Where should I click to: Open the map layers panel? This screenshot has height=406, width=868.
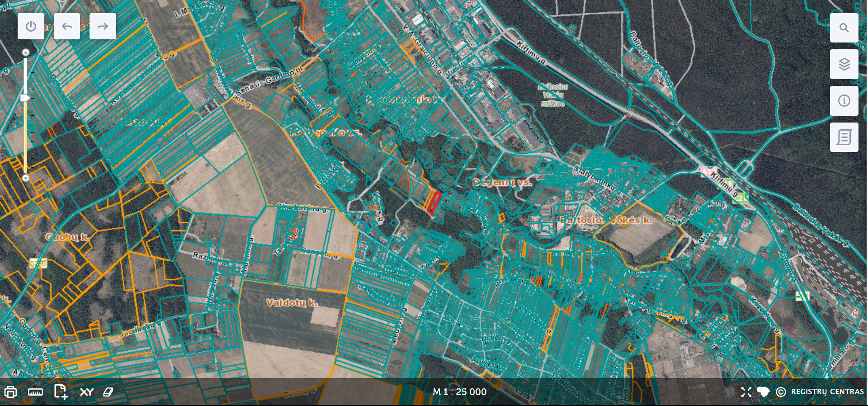coord(844,64)
